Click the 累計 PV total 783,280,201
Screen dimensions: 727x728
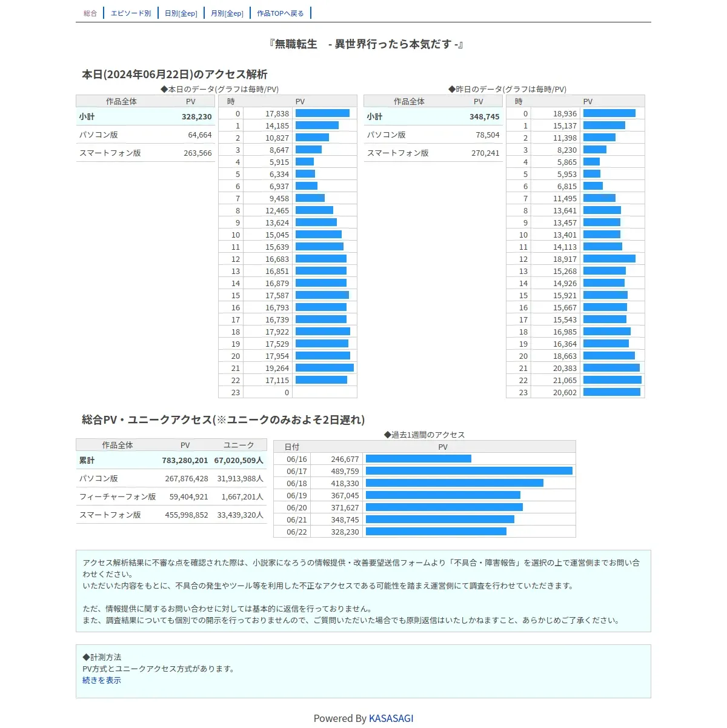click(185, 461)
